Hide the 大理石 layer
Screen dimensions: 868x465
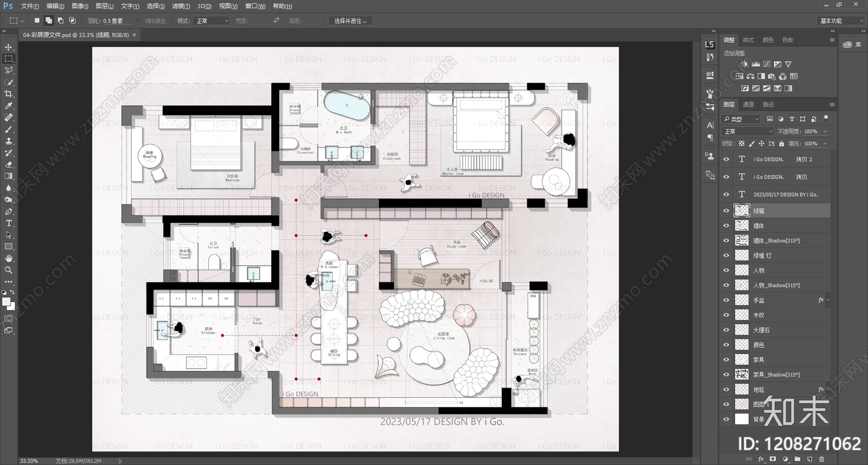click(726, 330)
